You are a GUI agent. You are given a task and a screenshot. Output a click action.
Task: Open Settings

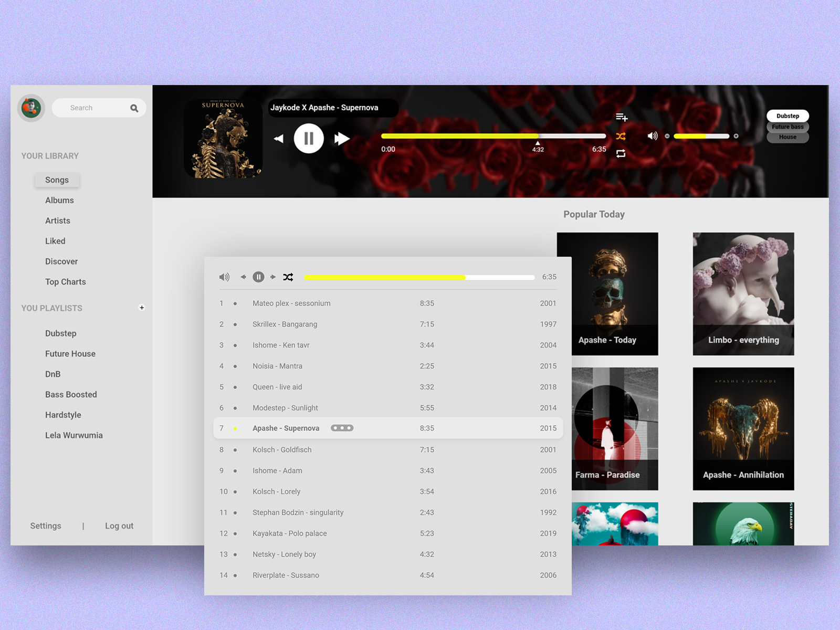(46, 526)
